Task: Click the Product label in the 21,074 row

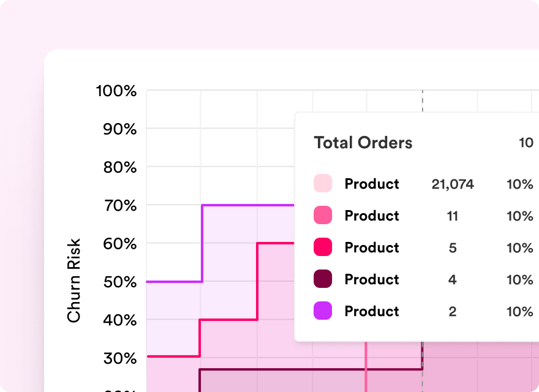Action: pos(372,184)
